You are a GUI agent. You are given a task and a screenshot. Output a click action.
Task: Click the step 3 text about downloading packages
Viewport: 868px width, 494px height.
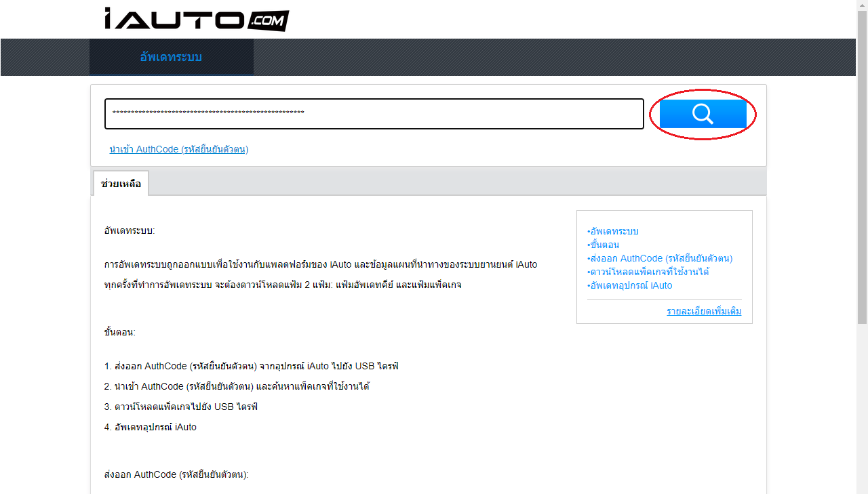click(181, 407)
